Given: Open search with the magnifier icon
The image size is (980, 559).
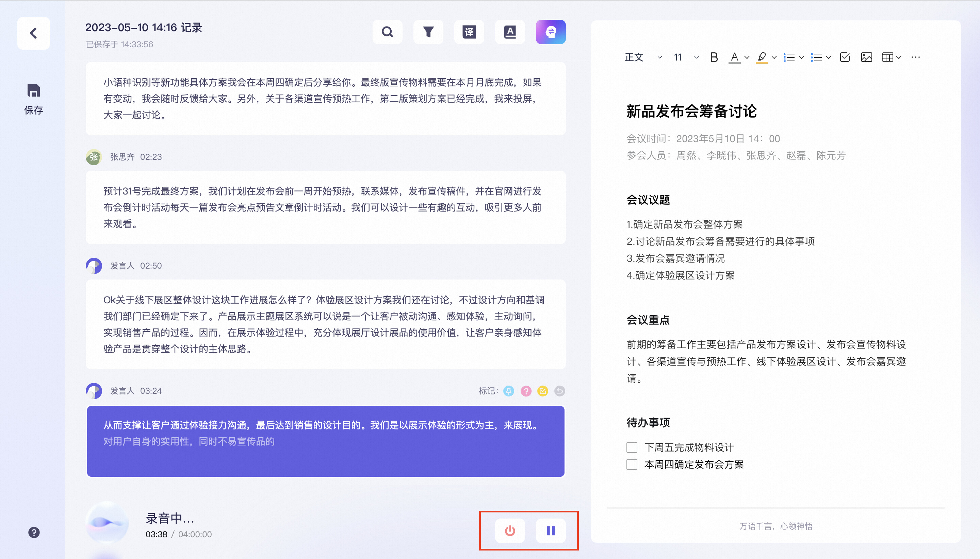Looking at the screenshot, I should [x=387, y=32].
